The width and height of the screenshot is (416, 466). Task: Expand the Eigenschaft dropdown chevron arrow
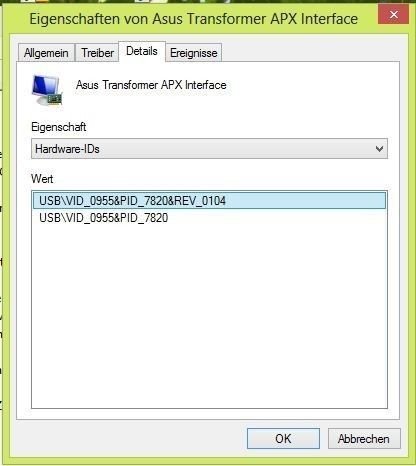[x=379, y=148]
